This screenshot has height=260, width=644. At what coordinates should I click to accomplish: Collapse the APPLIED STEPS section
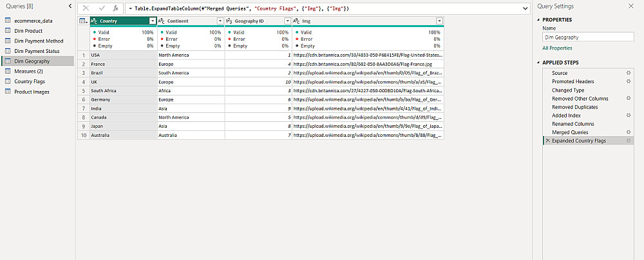[x=537, y=63]
